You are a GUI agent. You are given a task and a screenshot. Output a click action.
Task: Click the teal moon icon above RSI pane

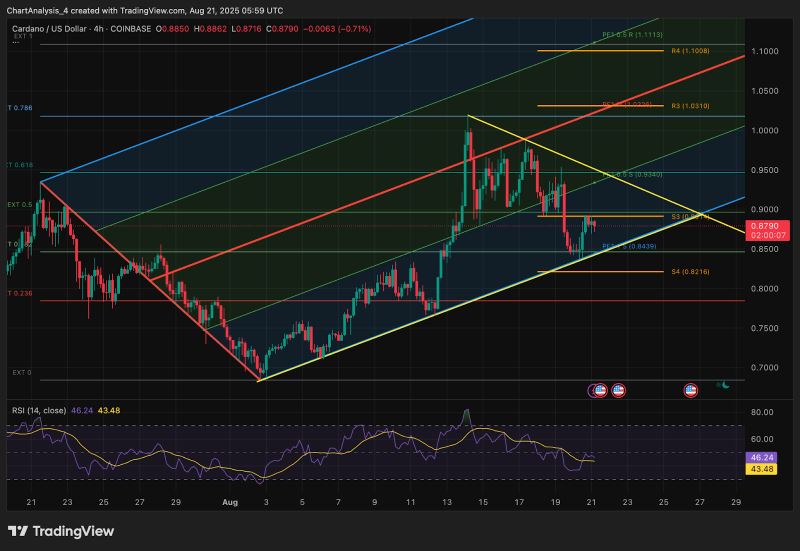click(724, 383)
